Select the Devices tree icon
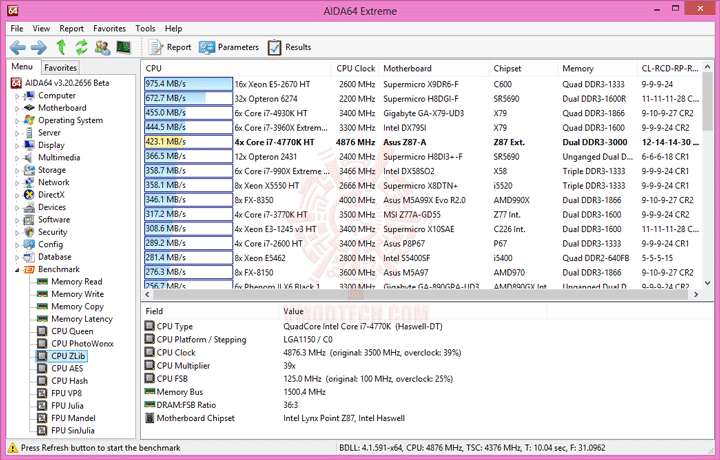Screen dimensions: 720x460 pos(29,207)
